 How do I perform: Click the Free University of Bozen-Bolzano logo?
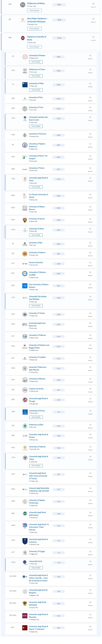pyautogui.click(x=25, y=286)
